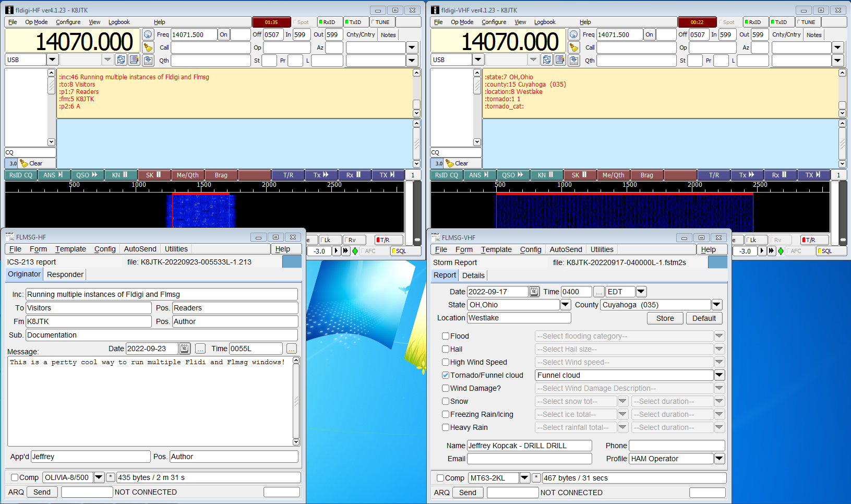The height and width of the screenshot is (504, 851).
Task: Click the green diamond icon in fldigi-VHF
Action: (781, 251)
